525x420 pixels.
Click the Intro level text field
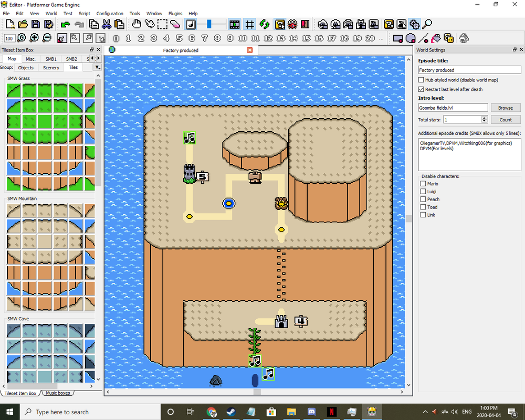pyautogui.click(x=453, y=108)
